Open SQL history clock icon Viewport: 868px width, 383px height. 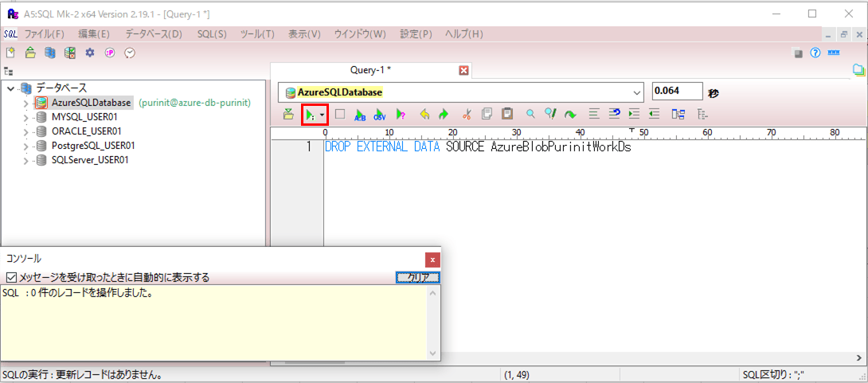coord(130,53)
